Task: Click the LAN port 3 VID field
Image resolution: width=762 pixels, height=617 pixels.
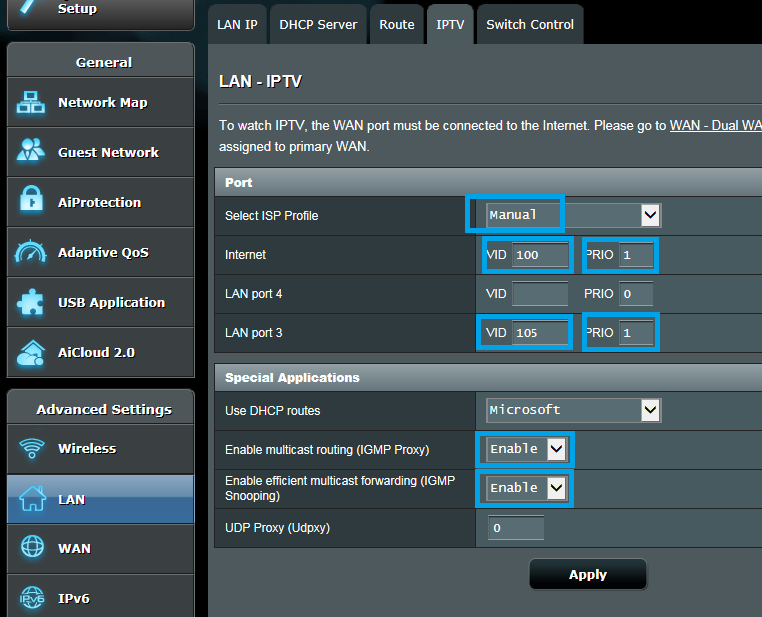Action: [540, 332]
